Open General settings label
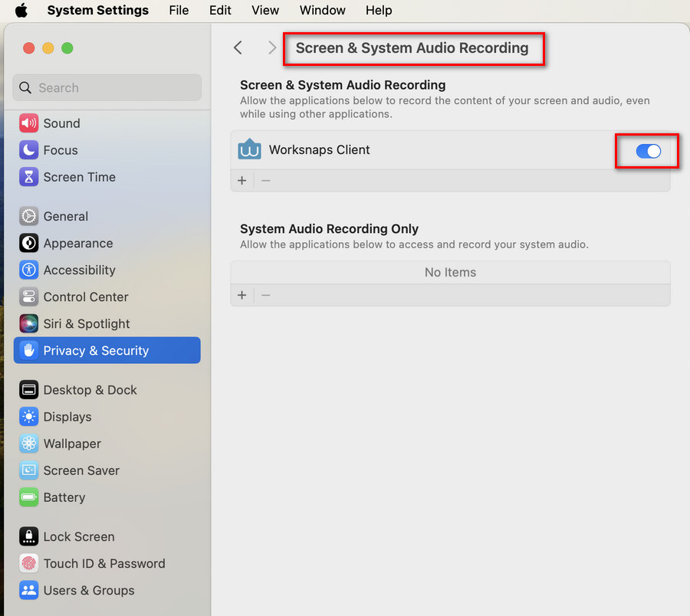 66,216
